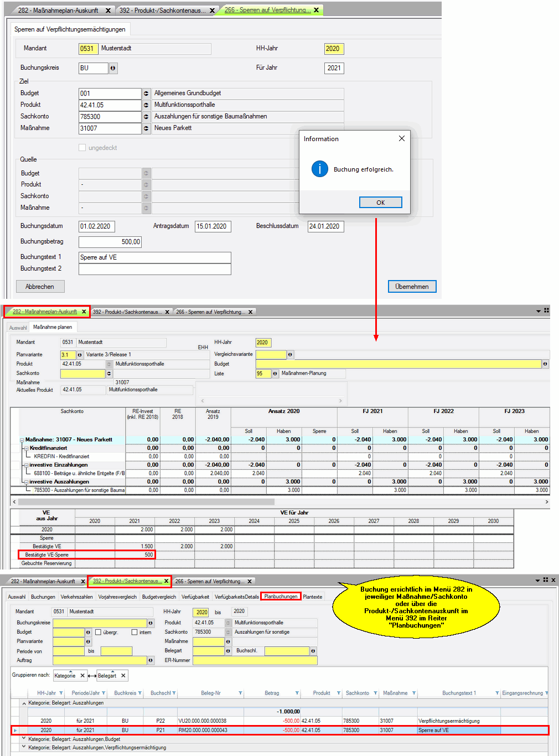The height and width of the screenshot is (756, 559).
Task: Click lookup icon beside Sachkonto 785300 field
Action: (x=146, y=117)
